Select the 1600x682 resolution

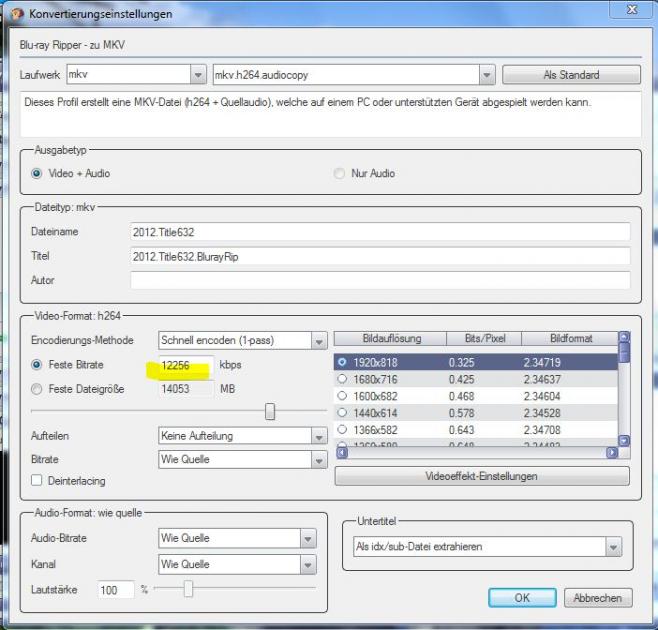(342, 396)
